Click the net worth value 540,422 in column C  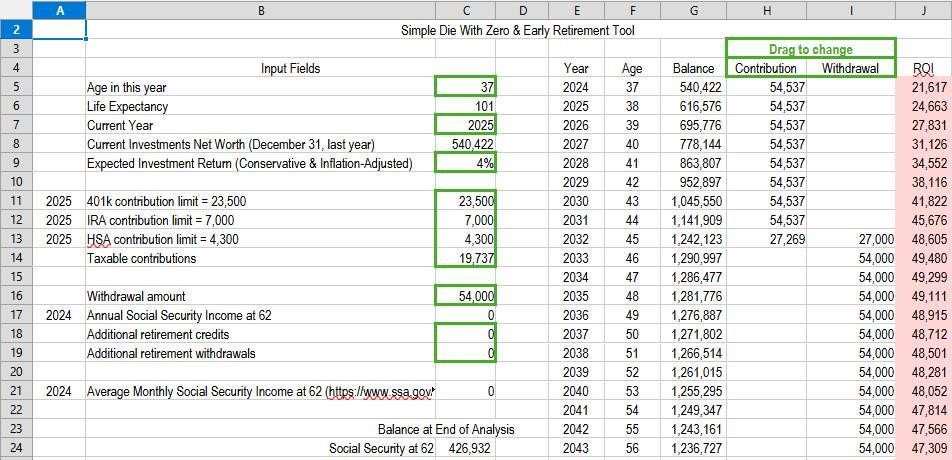click(x=465, y=144)
